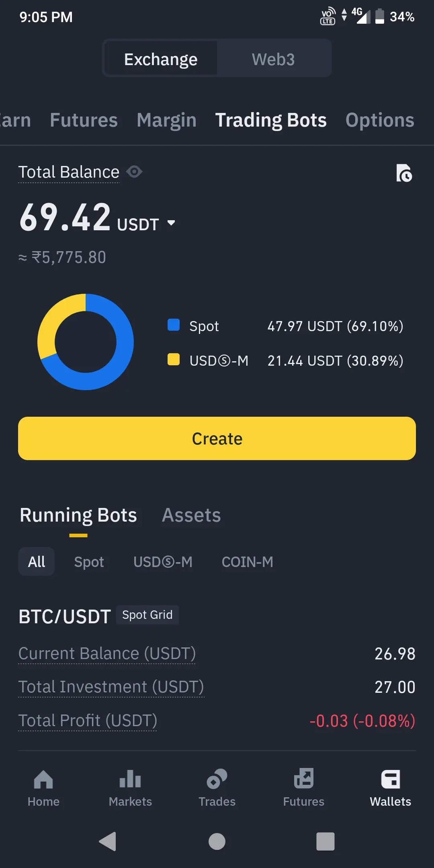Switch to Web3 wallet mode

pos(273,59)
